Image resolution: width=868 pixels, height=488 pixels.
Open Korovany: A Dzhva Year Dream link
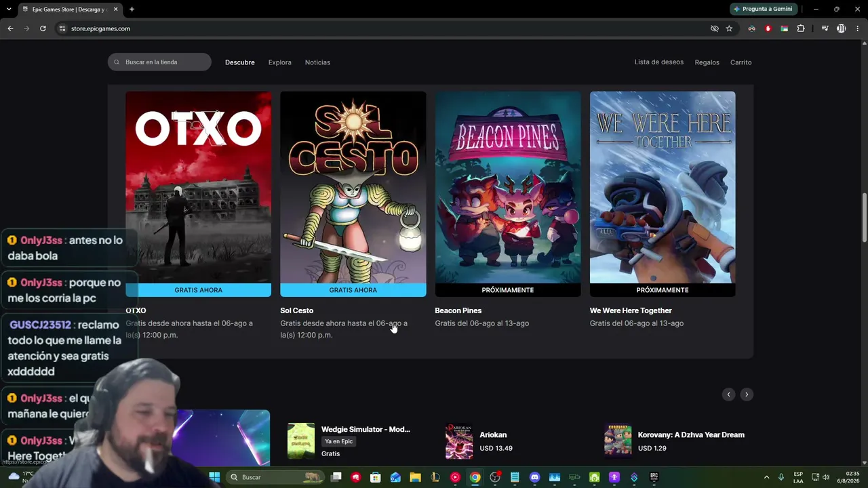691,435
